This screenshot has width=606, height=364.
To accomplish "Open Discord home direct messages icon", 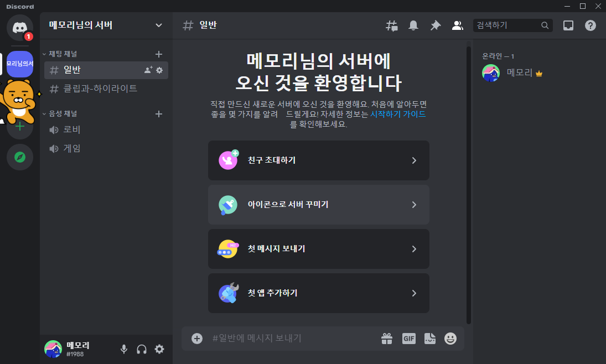I will tap(20, 28).
